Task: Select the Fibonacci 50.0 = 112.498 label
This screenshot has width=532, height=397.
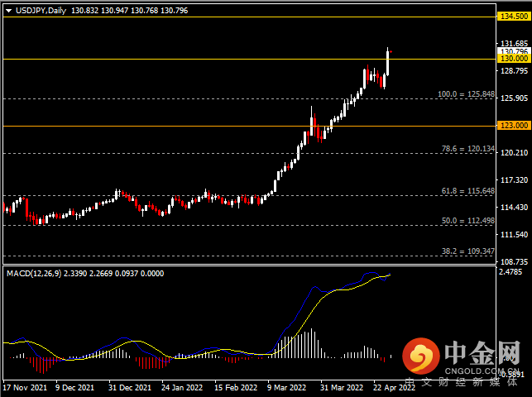Action: (x=467, y=221)
